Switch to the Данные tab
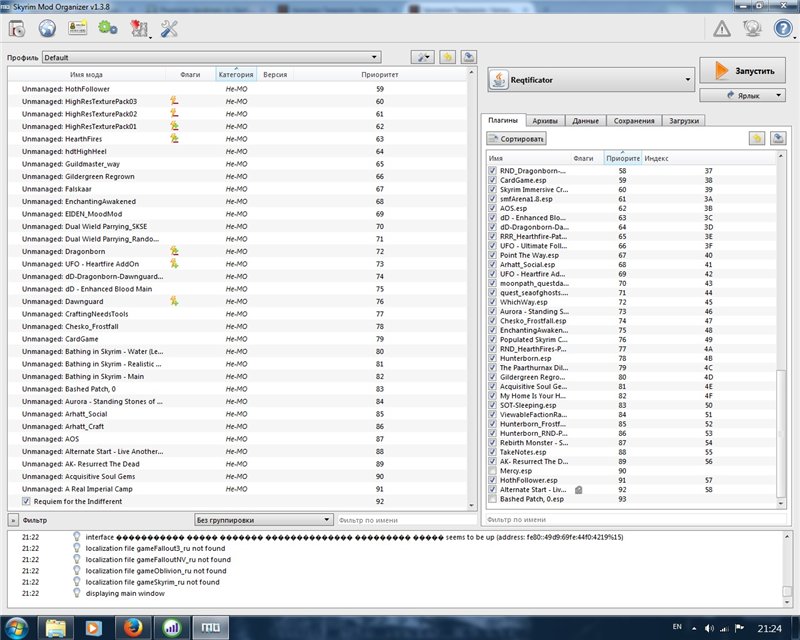Viewport: 800px width, 640px height. pyautogui.click(x=585, y=121)
